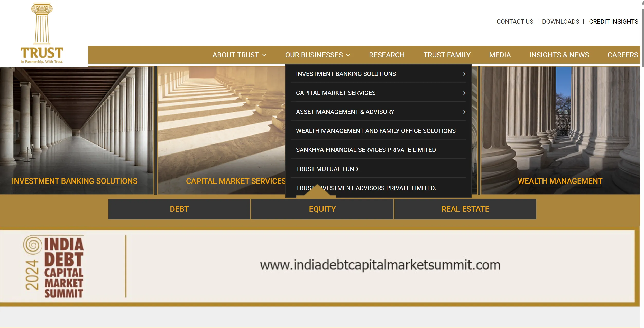Screen dimensions: 644x328
Task: Expand Asset Management & Advisory submenu arrow
Action: 464,112
